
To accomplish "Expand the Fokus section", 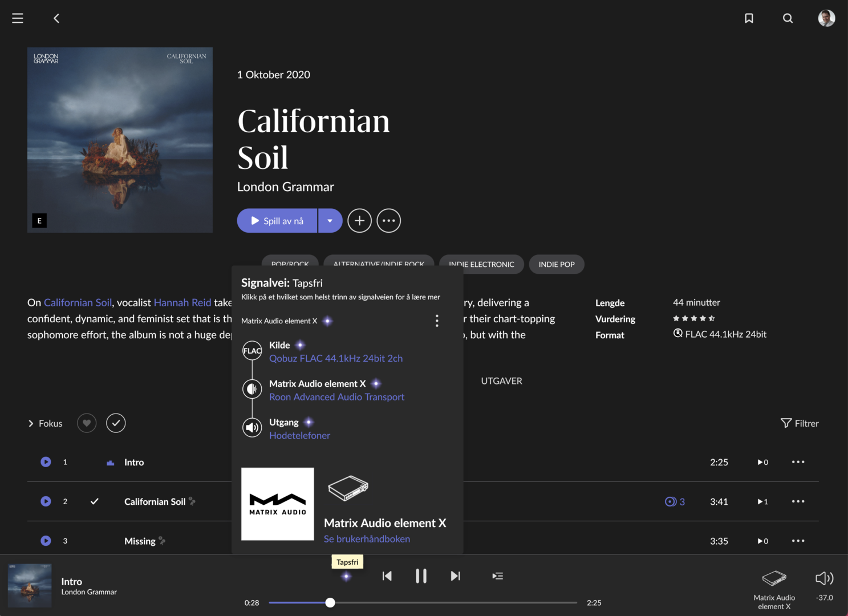I will [x=45, y=423].
